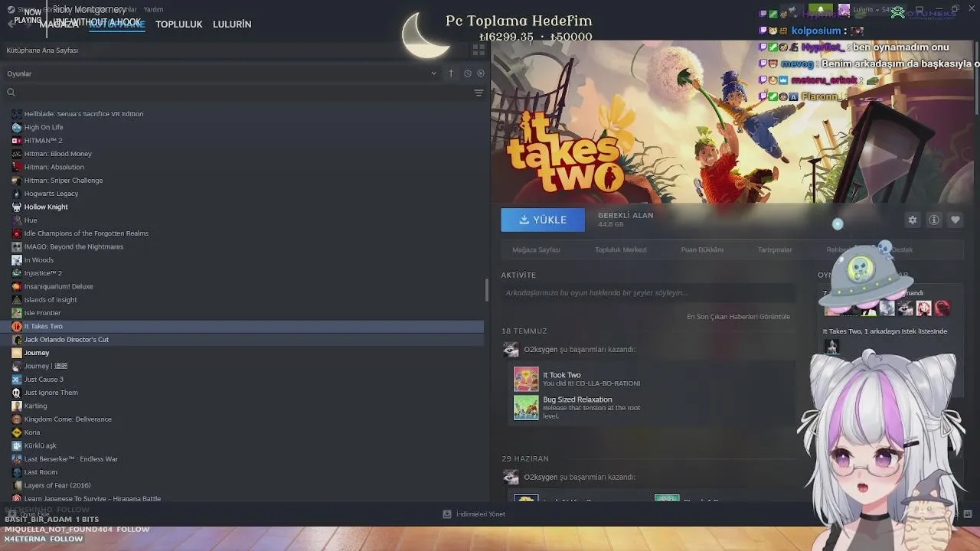
Task: Click the downloads icon in bottom bar
Action: [447, 514]
